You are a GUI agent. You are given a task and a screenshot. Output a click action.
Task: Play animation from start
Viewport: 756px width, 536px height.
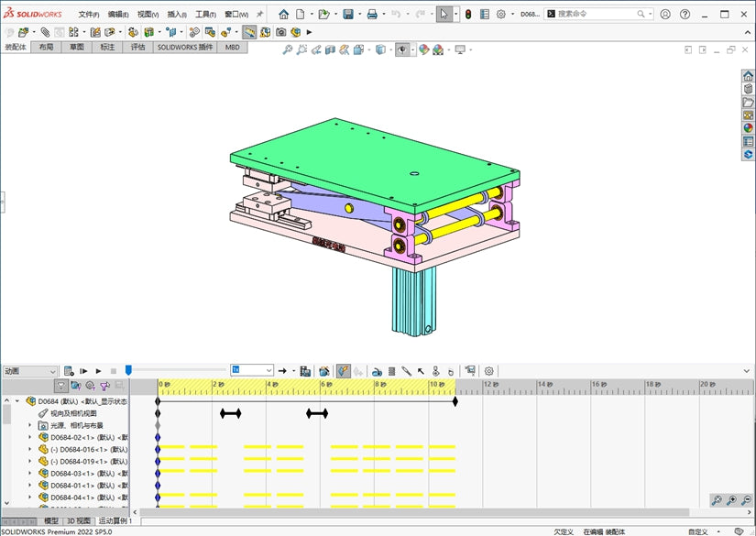coord(83,371)
